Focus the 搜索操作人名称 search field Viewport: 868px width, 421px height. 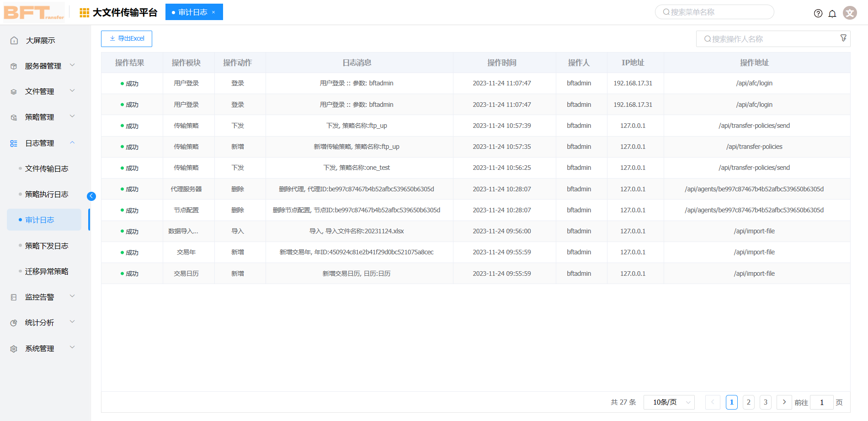point(768,39)
